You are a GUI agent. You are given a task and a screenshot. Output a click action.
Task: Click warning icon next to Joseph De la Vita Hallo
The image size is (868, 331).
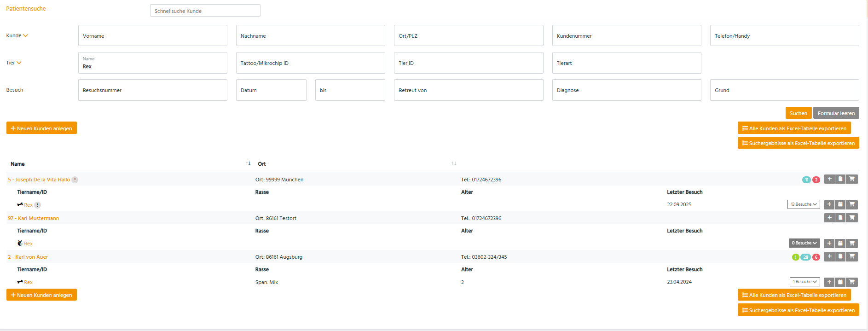[75, 180]
